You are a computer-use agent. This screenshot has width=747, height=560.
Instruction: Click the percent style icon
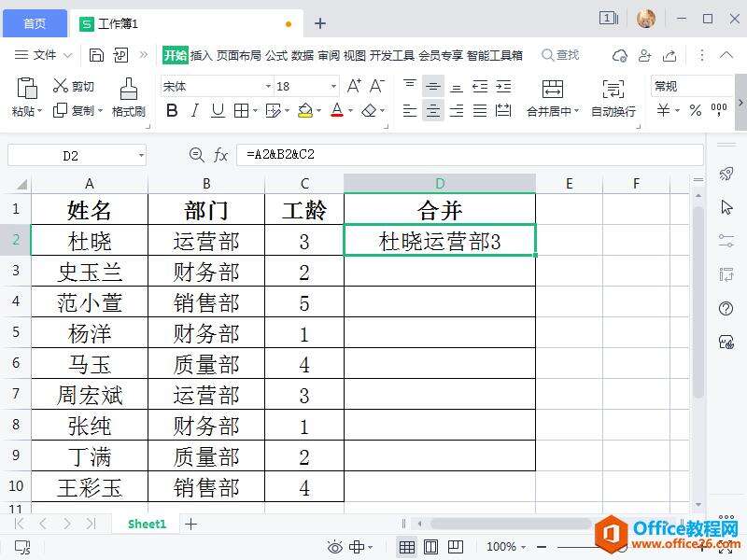coord(695,111)
